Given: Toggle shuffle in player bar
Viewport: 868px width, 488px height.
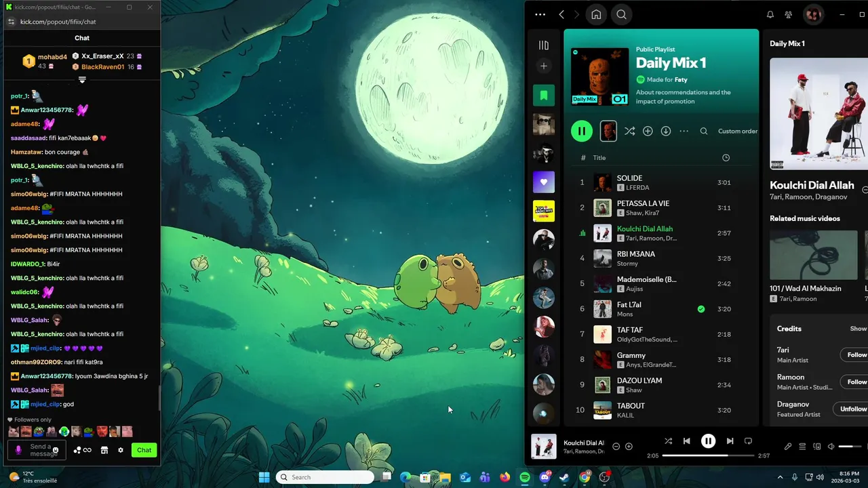Looking at the screenshot, I should pos(668,441).
